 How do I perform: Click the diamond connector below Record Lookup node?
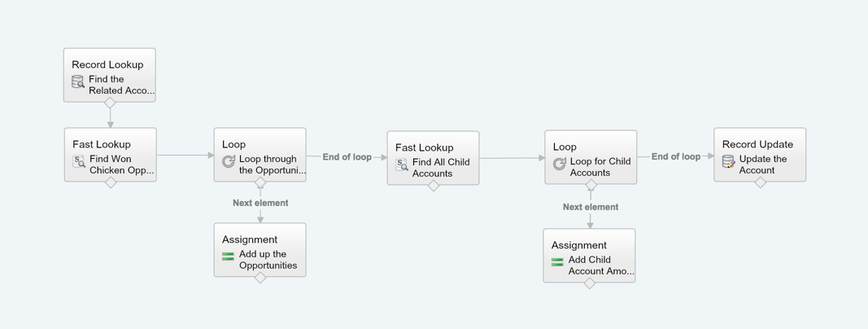pos(110,103)
